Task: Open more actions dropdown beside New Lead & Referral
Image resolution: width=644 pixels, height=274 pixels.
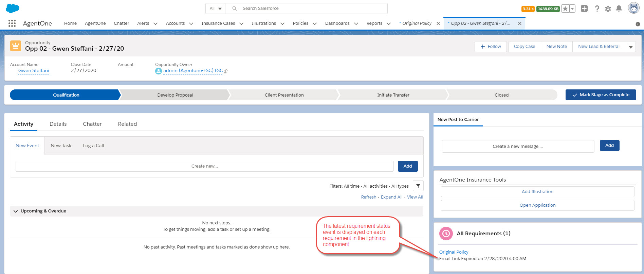Action: coord(630,47)
